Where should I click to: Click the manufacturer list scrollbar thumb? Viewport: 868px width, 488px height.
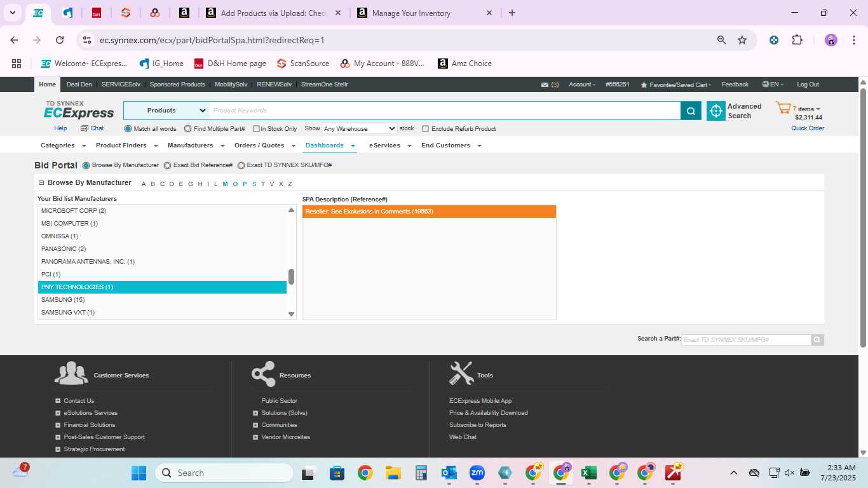(x=292, y=277)
